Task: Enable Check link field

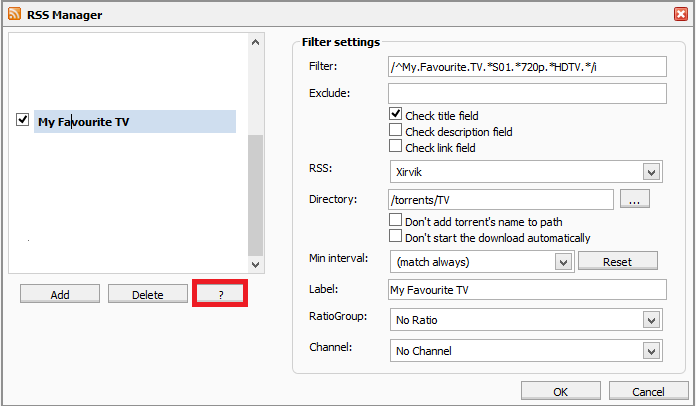Action: pyautogui.click(x=395, y=146)
